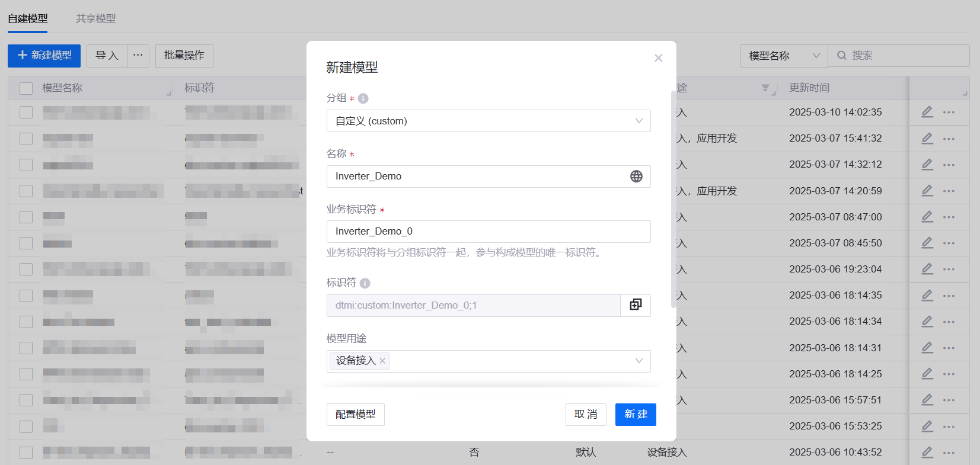The height and width of the screenshot is (465, 980).
Task: Click edit icon for the 14:02:35 row
Action: pos(927,112)
